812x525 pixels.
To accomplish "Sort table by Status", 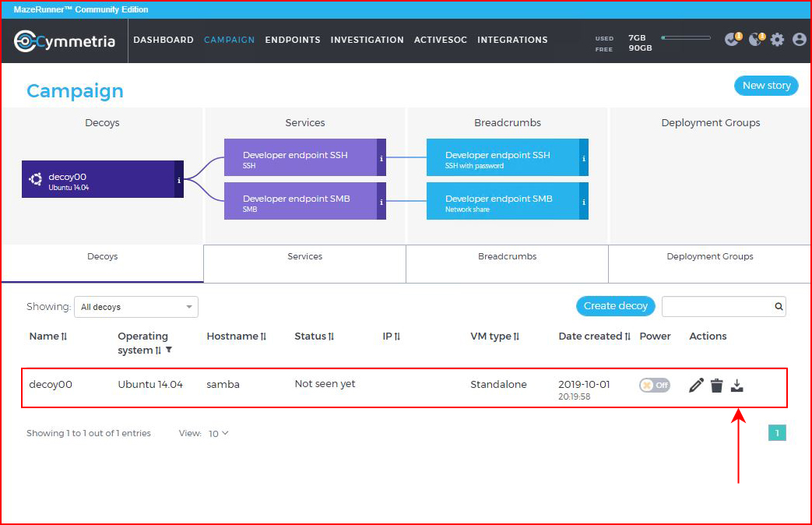I will tap(331, 336).
